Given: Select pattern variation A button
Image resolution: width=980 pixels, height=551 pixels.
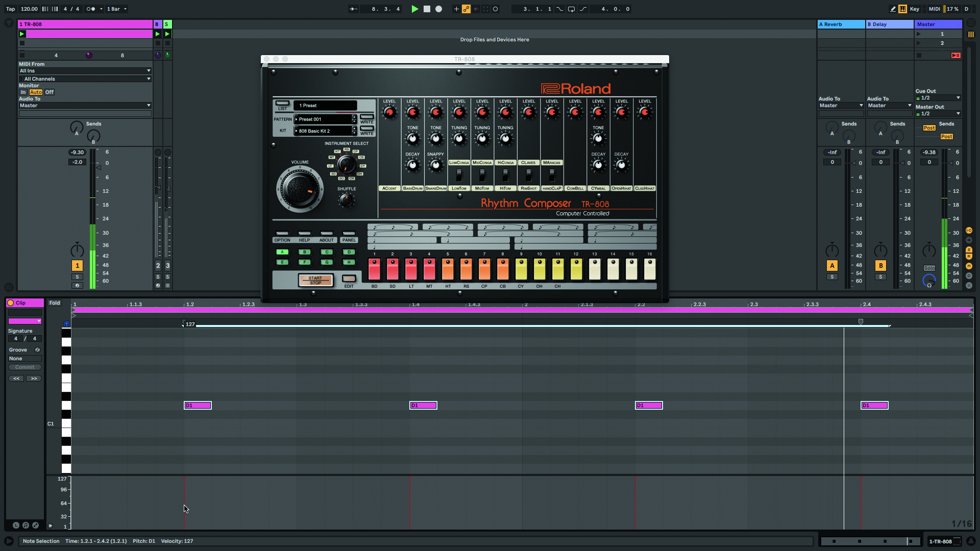Looking at the screenshot, I should 282,252.
